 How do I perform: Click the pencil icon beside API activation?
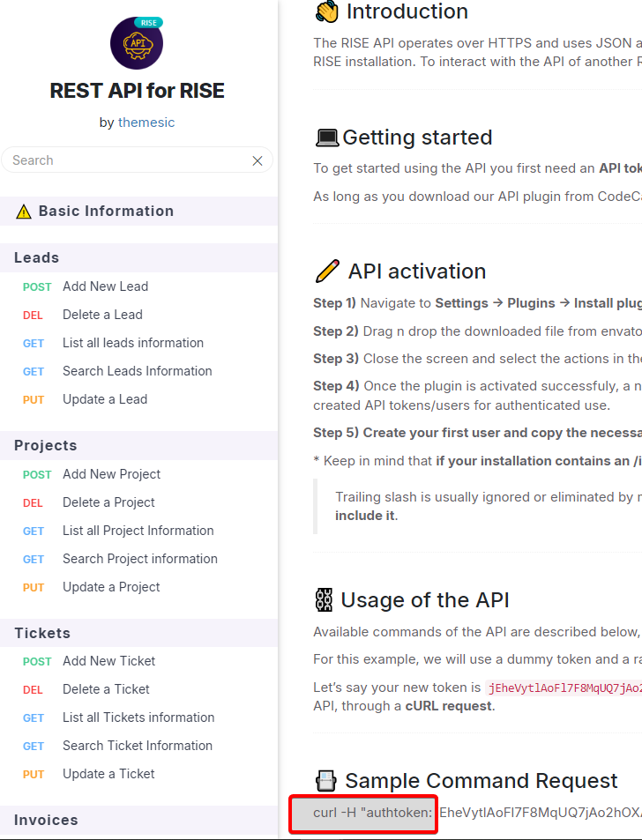(327, 271)
